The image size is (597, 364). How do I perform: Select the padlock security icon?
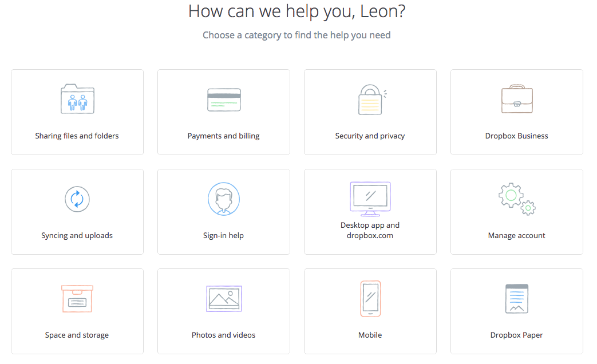(x=372, y=100)
